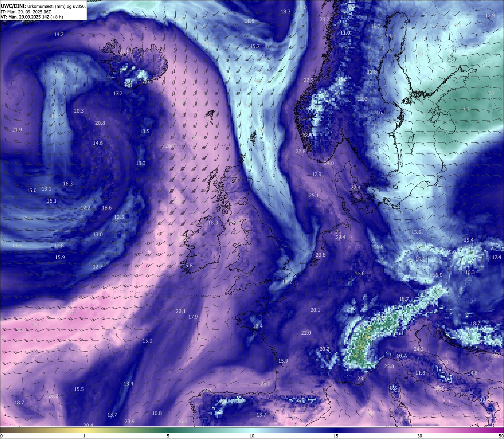Click the 18.6 value west of Ireland

click(x=107, y=208)
